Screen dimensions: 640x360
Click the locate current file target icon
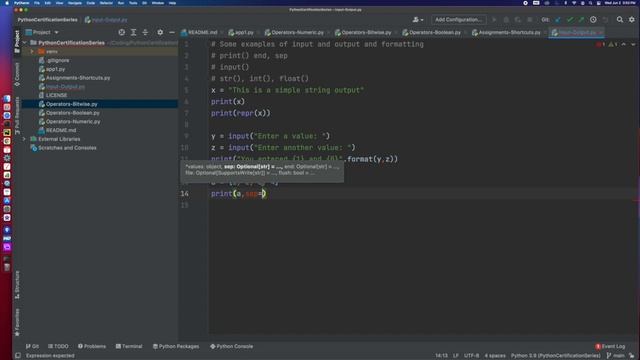(x=122, y=32)
